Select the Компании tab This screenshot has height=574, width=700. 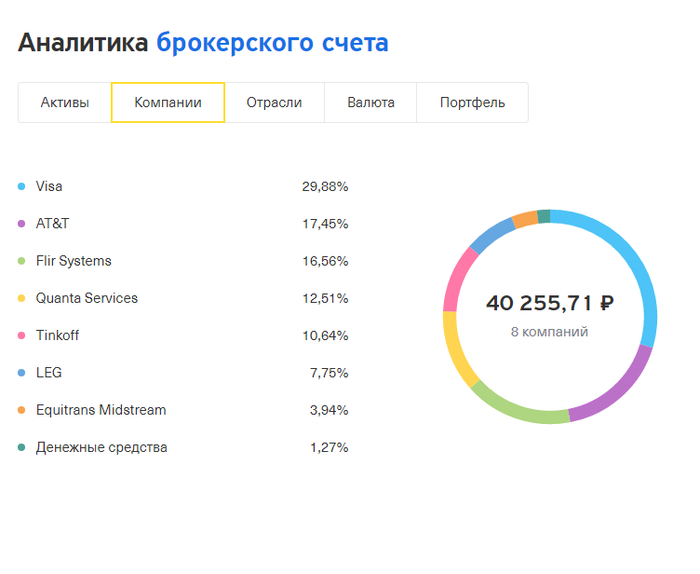[x=168, y=102]
